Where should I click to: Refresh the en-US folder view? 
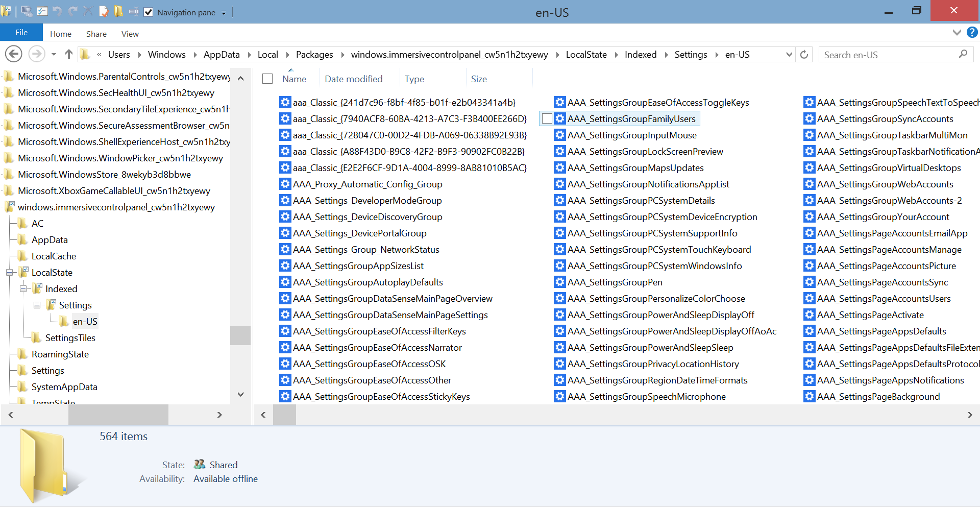point(804,54)
